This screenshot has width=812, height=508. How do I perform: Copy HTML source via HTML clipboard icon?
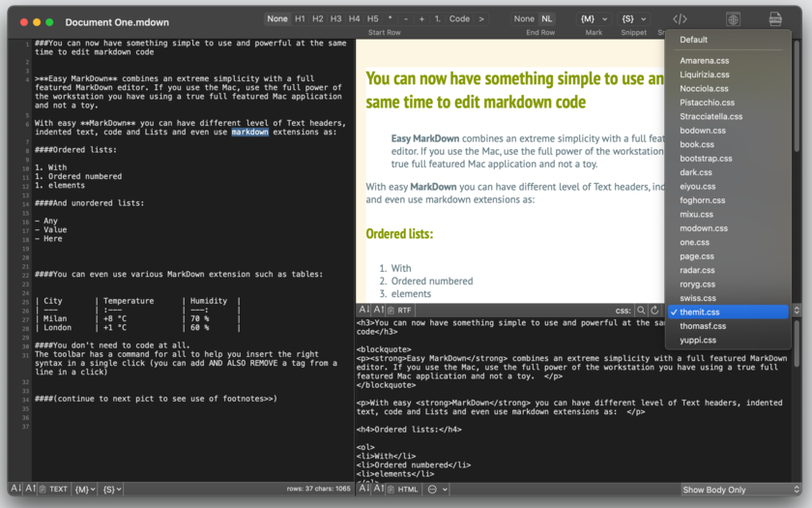403,489
